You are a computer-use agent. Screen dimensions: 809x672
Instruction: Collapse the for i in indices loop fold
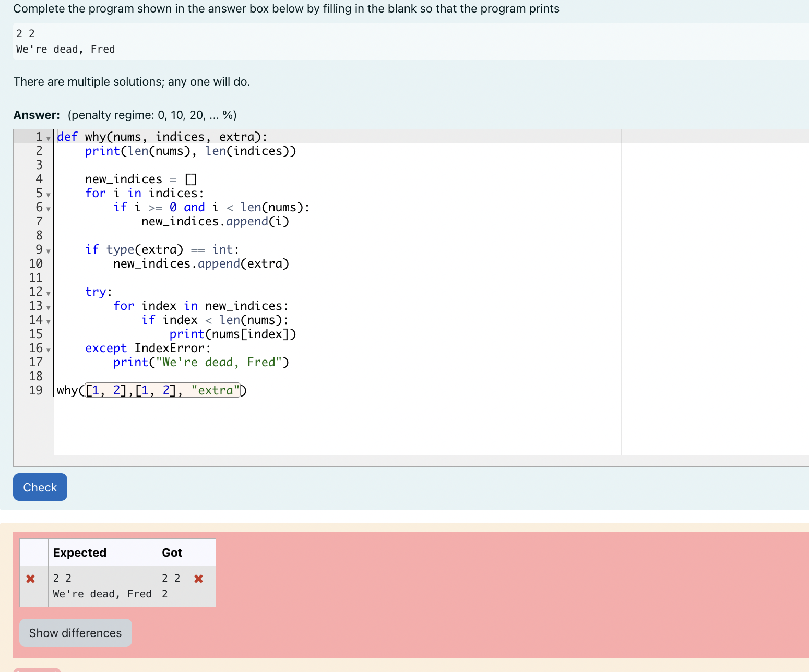(x=48, y=195)
